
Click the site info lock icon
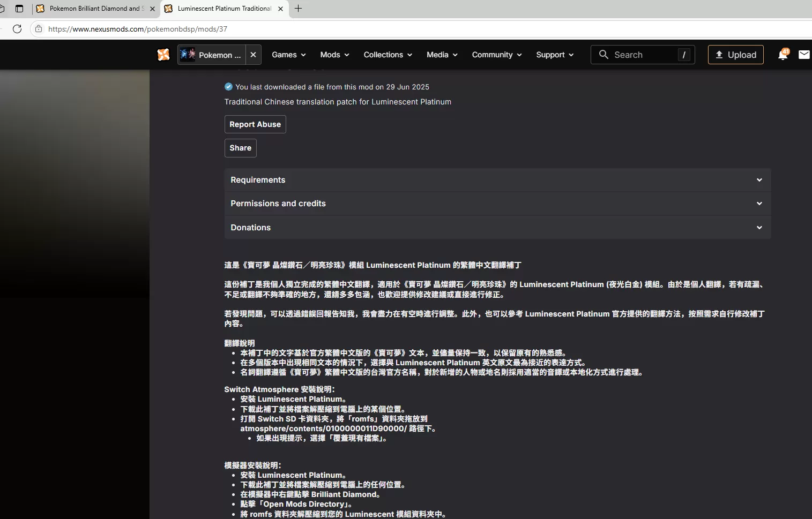point(39,29)
